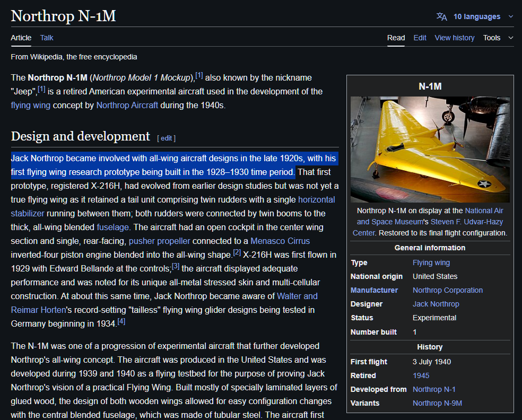This screenshot has height=420, width=522.
Task: Click first citation 1 after Mockup
Action: [199, 75]
